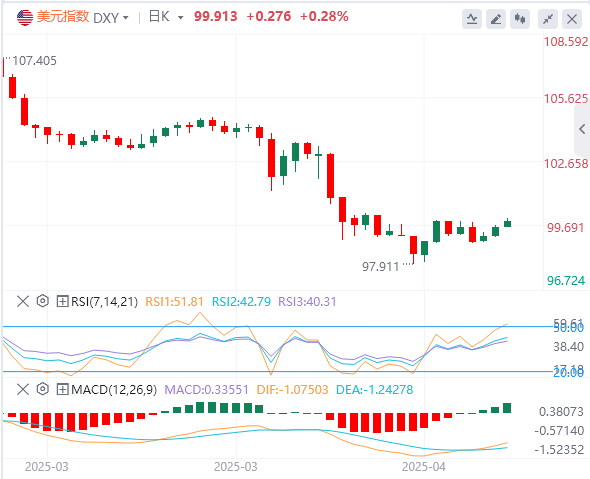The width and height of the screenshot is (590, 479).
Task: Click the MACD(12,26,9) label
Action: (114, 390)
